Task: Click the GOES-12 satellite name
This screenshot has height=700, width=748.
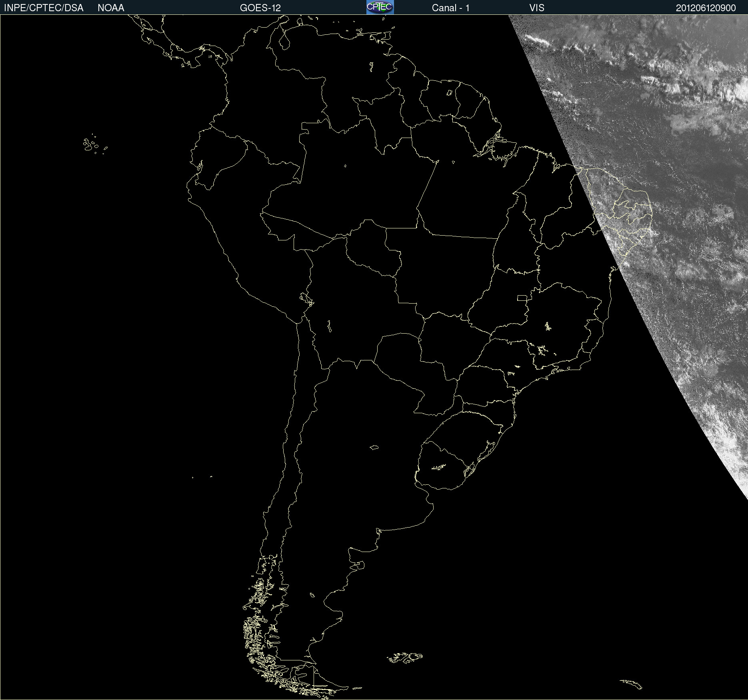Action: click(260, 8)
